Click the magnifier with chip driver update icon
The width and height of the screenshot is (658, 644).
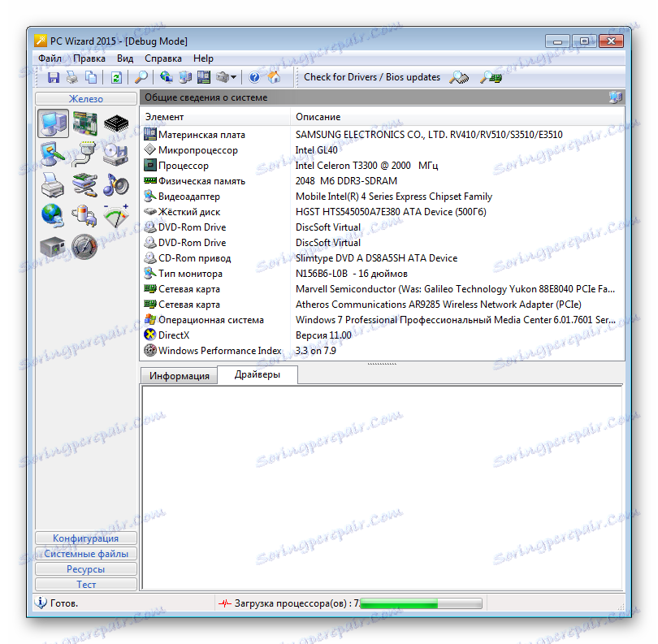[x=459, y=77]
